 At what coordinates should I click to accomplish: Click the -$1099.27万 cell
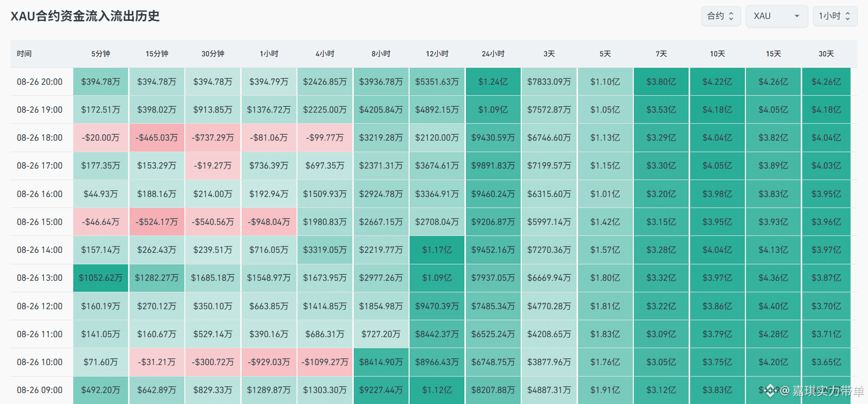pyautogui.click(x=325, y=362)
